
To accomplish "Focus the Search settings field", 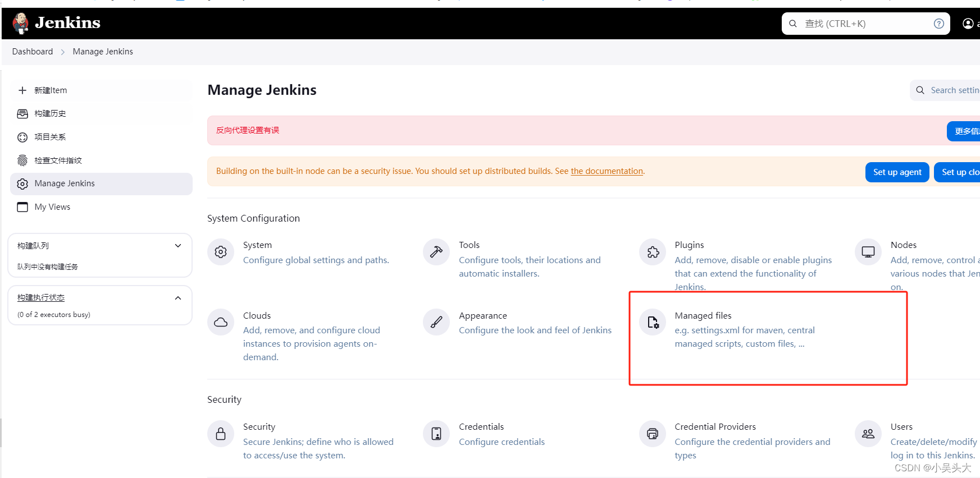I will point(945,90).
